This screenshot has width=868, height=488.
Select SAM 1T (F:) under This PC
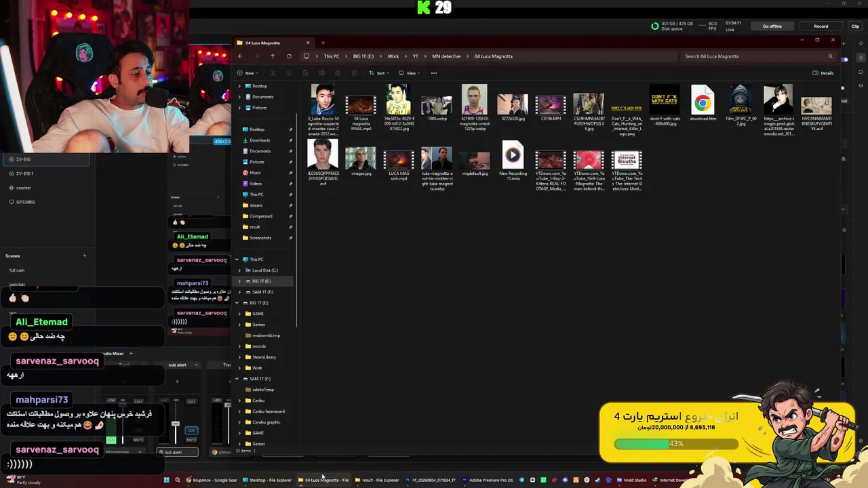click(262, 292)
